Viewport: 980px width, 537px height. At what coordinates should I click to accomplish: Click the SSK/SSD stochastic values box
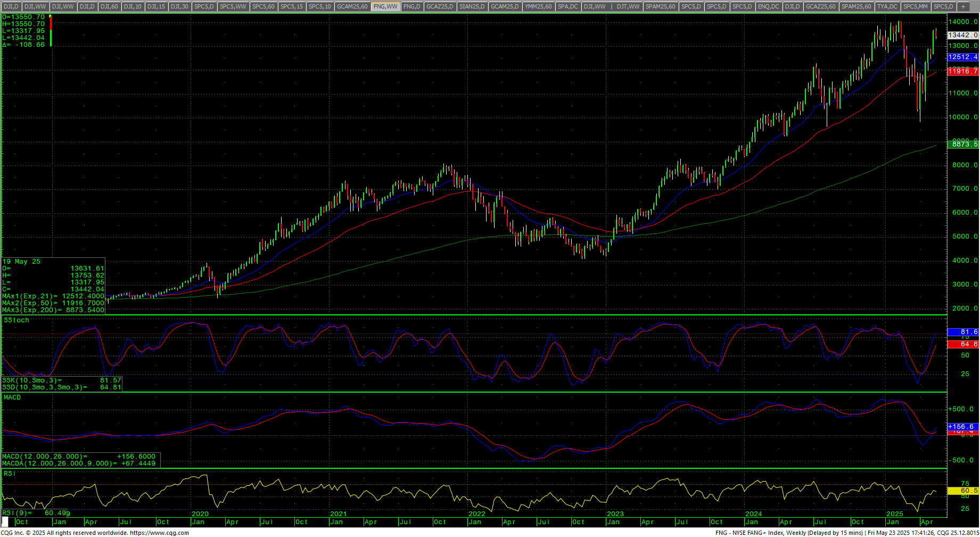click(61, 384)
